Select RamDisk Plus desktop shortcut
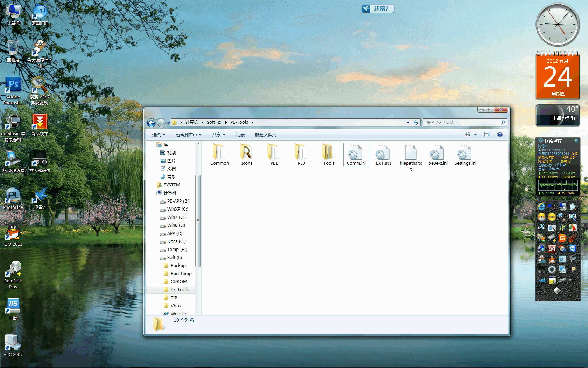Screen dimensions: 588x368 [x=13, y=275]
